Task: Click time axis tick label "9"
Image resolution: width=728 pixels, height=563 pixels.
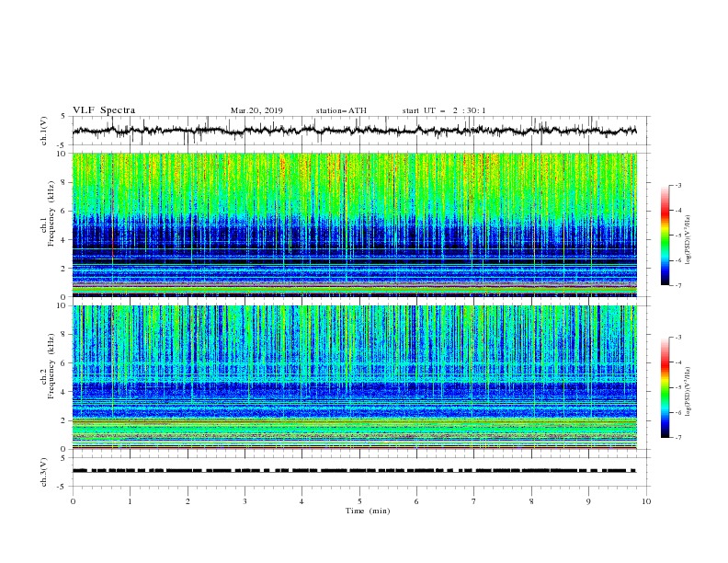Action: point(588,501)
